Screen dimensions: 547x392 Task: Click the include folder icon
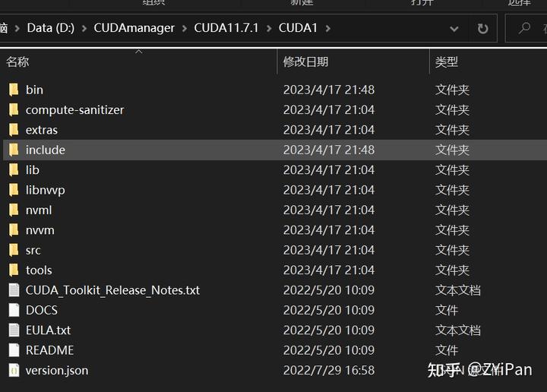[x=14, y=150]
